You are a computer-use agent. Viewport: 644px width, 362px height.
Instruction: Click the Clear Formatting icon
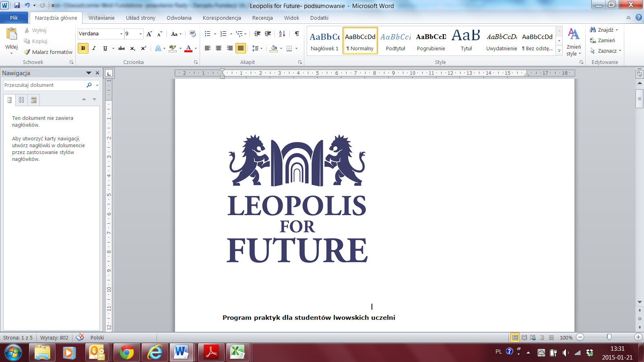(x=193, y=34)
